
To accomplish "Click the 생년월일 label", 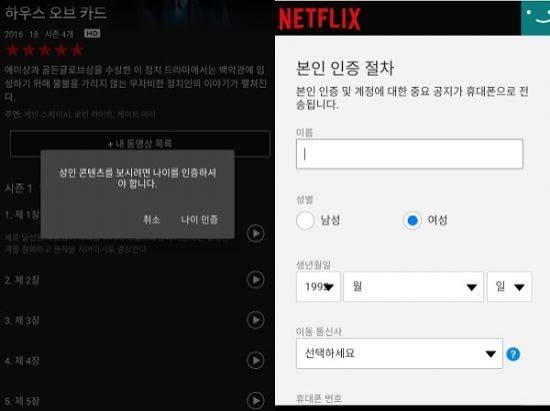I will (313, 264).
